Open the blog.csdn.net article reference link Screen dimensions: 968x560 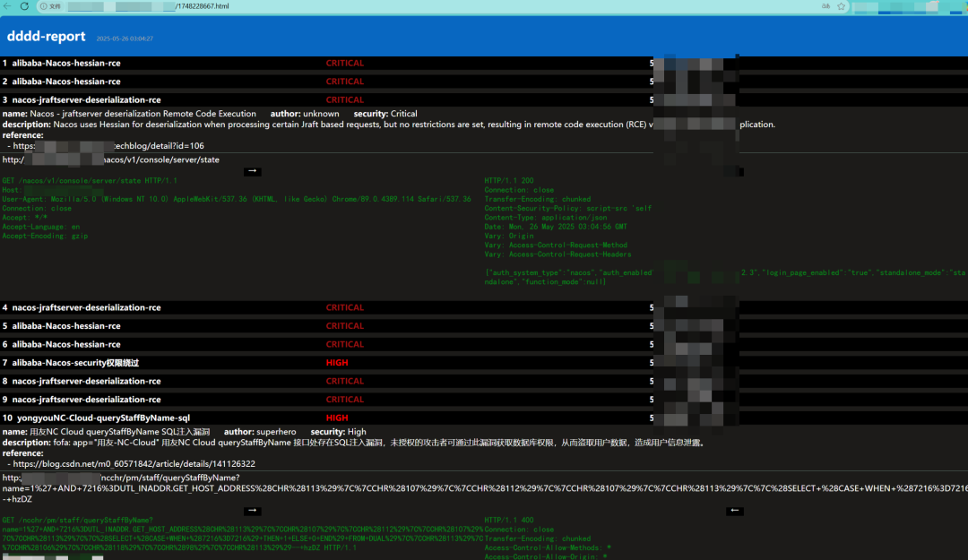tap(134, 464)
